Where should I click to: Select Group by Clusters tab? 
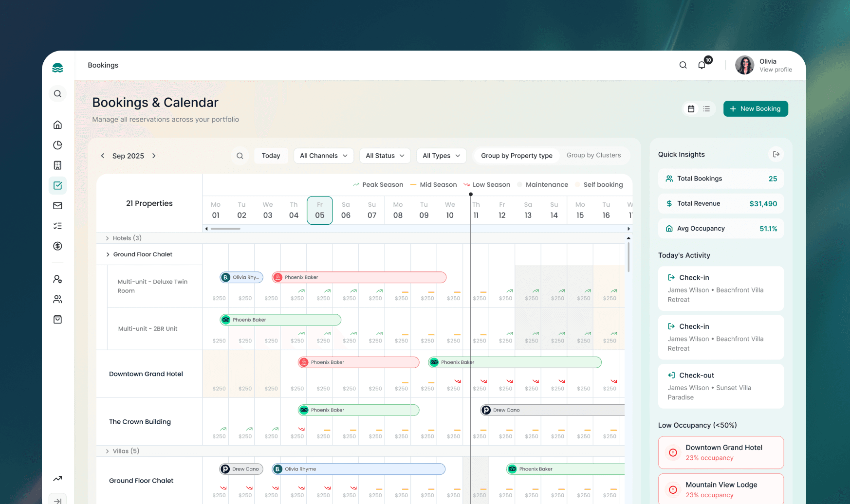coord(593,155)
